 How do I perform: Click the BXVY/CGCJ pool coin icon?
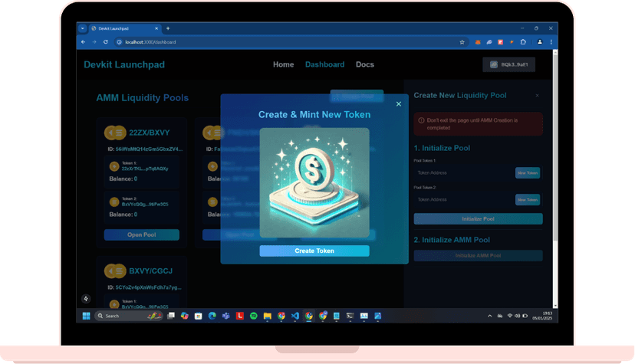click(114, 271)
